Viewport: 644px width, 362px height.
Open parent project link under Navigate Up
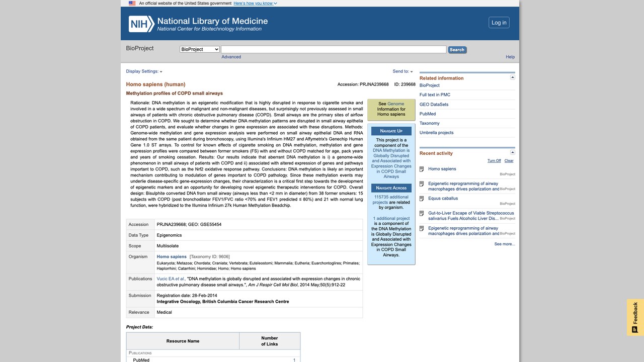coord(391,163)
